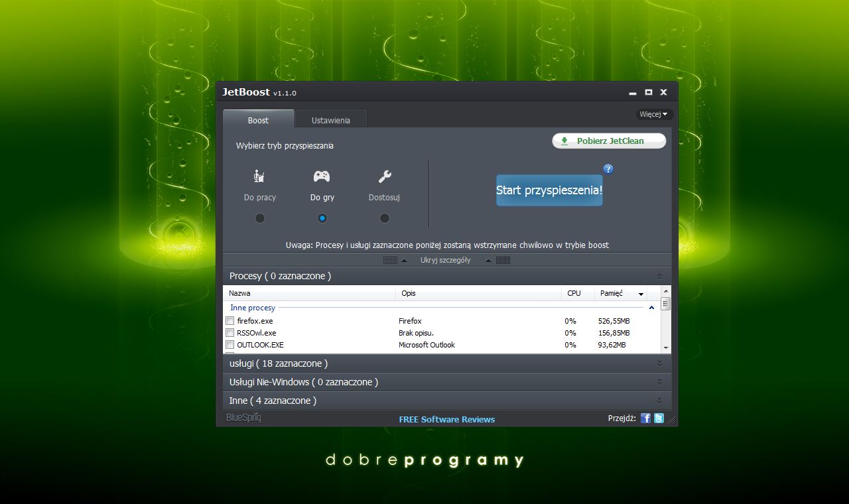Check the RSSOwl.exe process checkbox
Viewport: 849px width, 504px height.
230,333
